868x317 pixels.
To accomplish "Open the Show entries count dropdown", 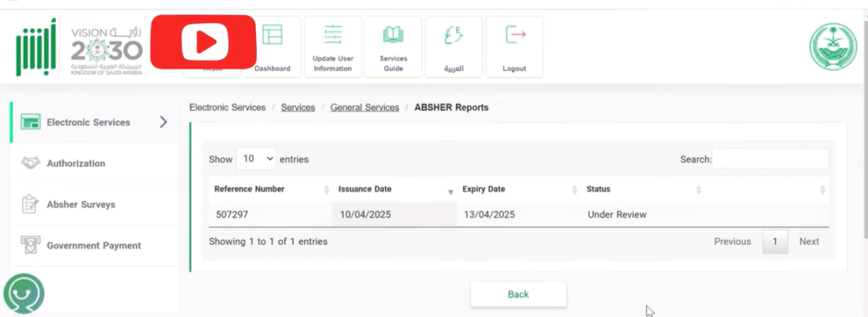I will [256, 158].
